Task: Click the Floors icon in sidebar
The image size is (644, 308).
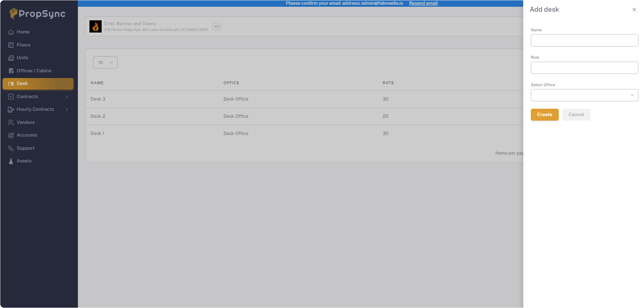Action: click(x=11, y=45)
